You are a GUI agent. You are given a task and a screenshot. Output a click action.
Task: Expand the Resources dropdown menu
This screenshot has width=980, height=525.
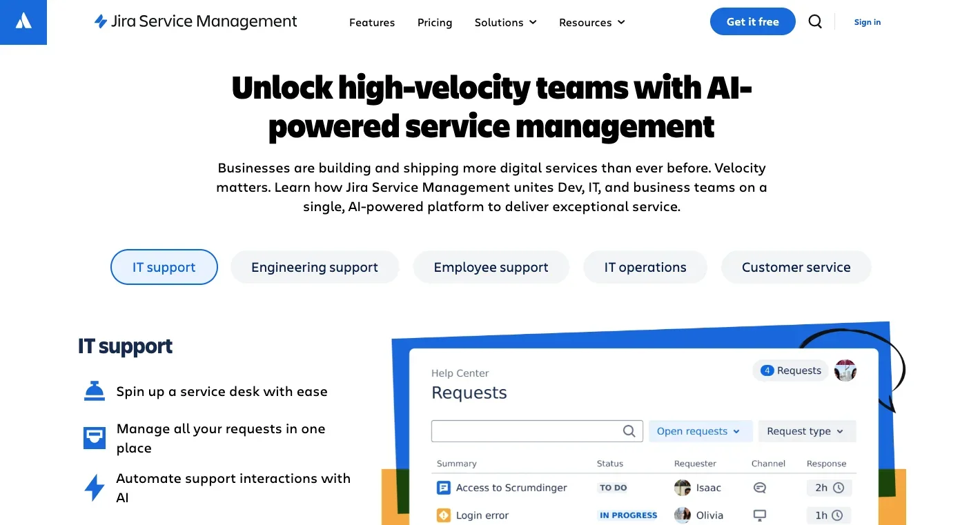[591, 23]
